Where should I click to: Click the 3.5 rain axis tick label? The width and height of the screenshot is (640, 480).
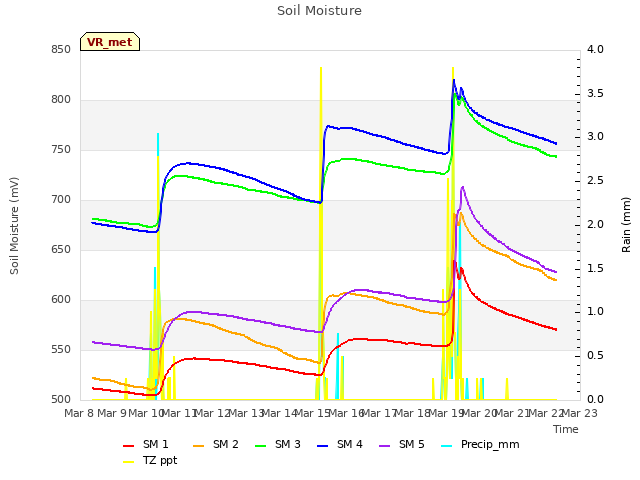click(x=595, y=93)
